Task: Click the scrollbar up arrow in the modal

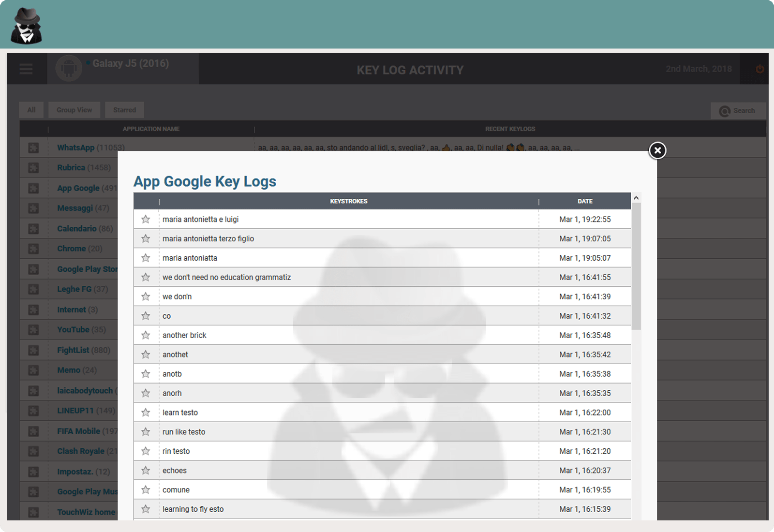Action: [x=636, y=198]
